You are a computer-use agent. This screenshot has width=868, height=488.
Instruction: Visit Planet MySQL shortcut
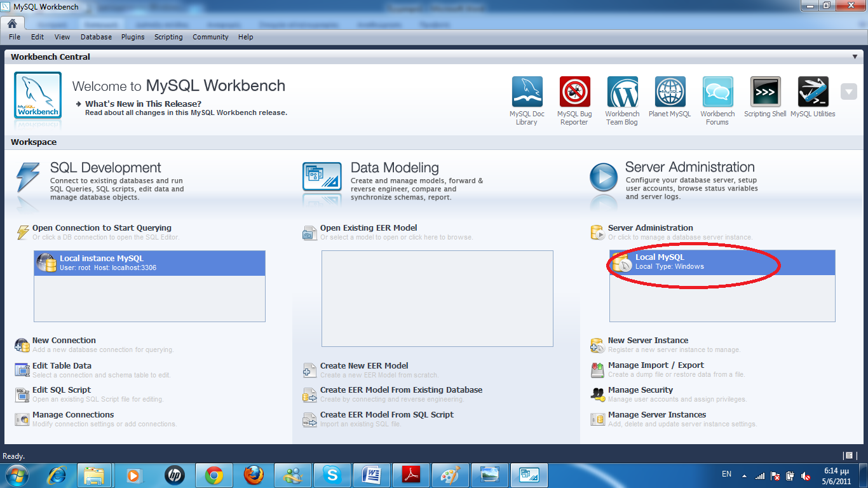point(670,92)
